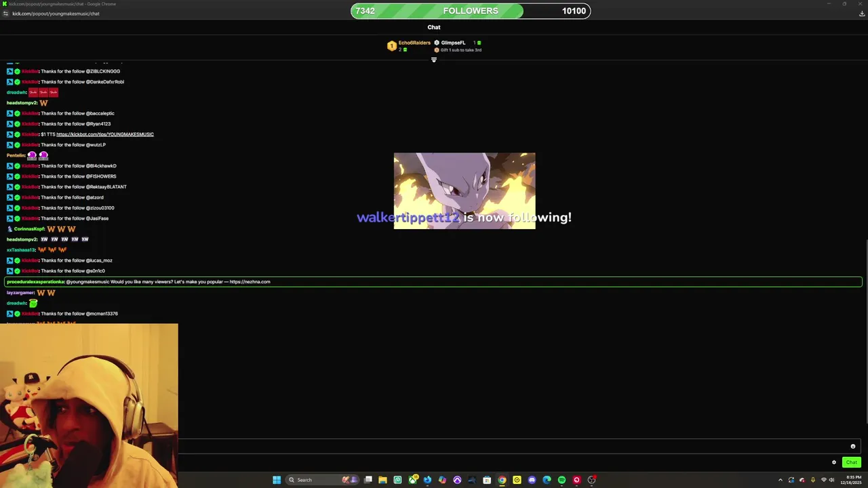868x488 pixels.
Task: Click username Pentelin in chat
Action: [x=16, y=155]
